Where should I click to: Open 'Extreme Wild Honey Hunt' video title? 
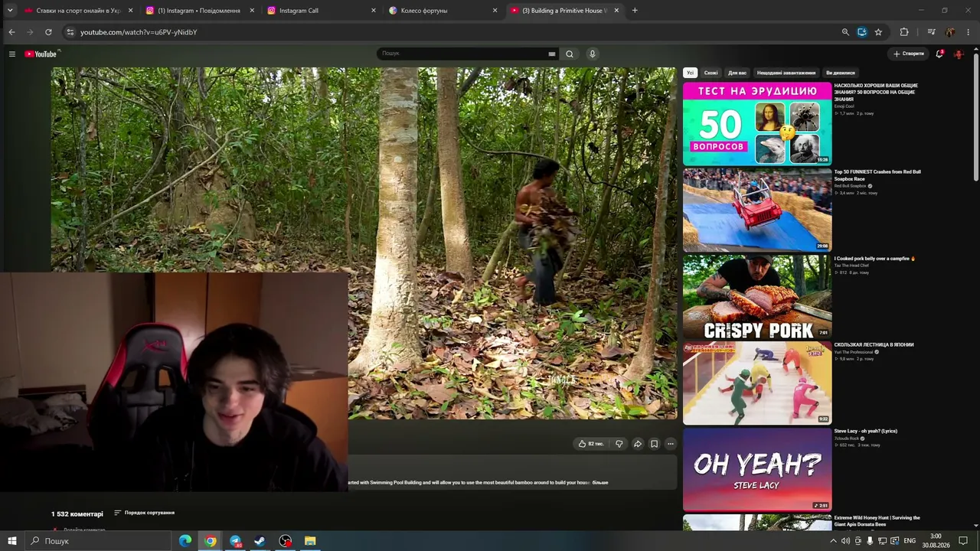877,521
